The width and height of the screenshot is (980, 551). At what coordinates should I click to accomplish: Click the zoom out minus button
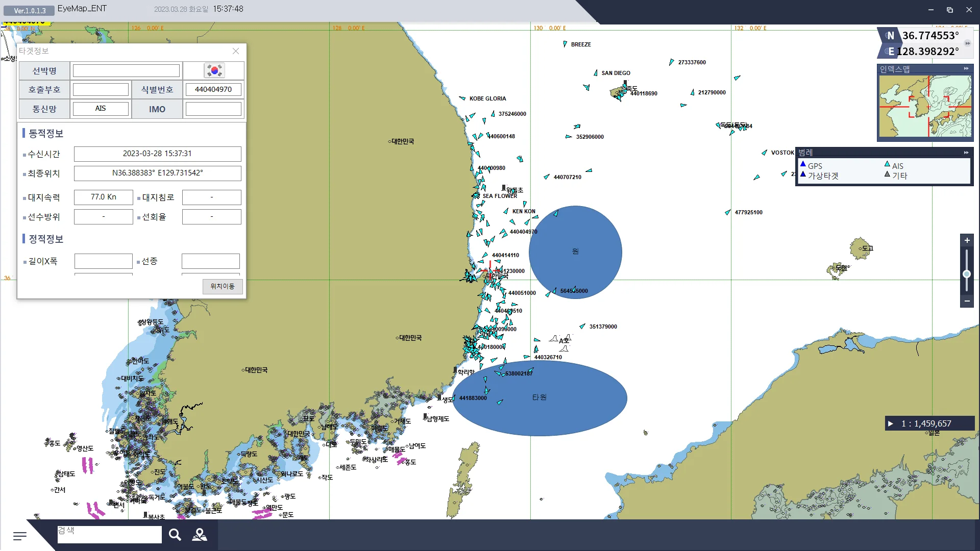coord(967,301)
